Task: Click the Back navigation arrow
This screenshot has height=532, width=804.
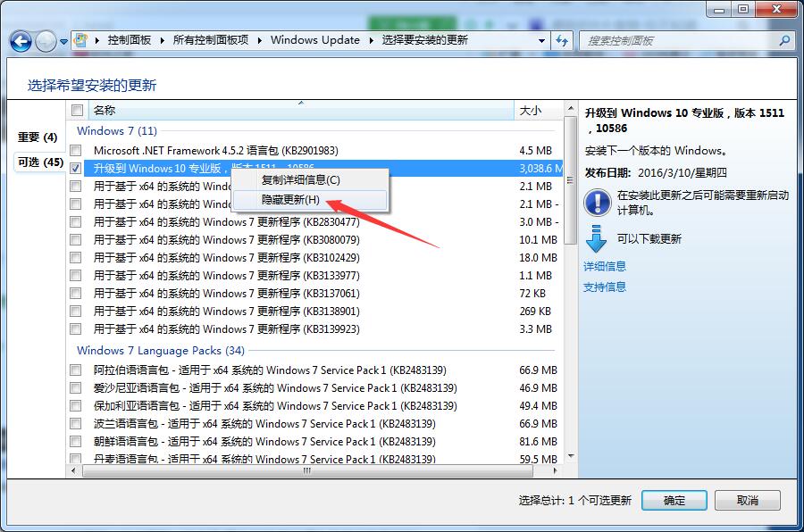Action: 21,42
